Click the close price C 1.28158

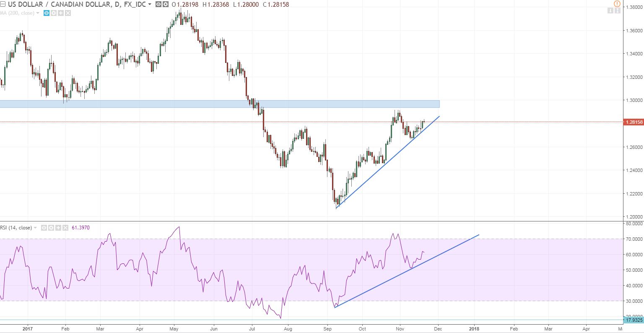click(276, 4)
